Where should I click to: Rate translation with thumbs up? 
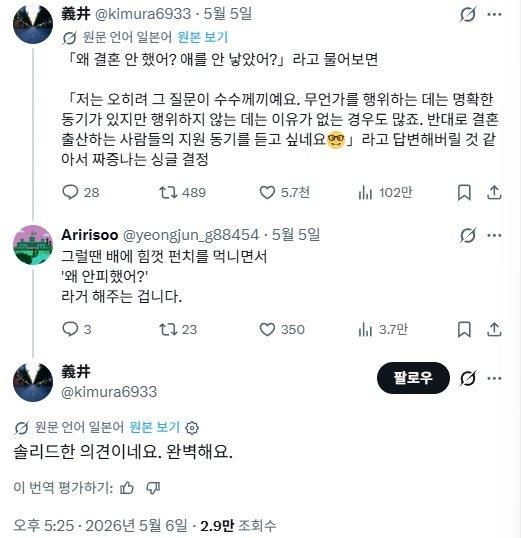[x=127, y=488]
